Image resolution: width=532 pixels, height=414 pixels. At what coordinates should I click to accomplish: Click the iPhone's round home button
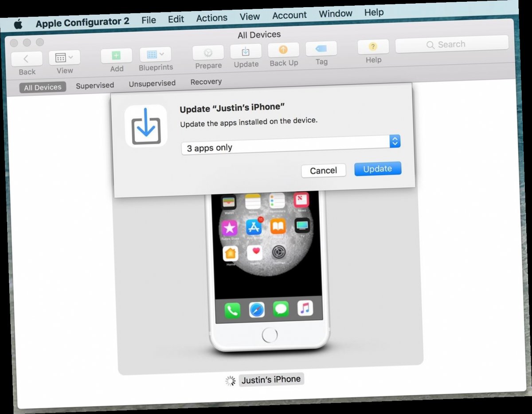[x=270, y=335]
